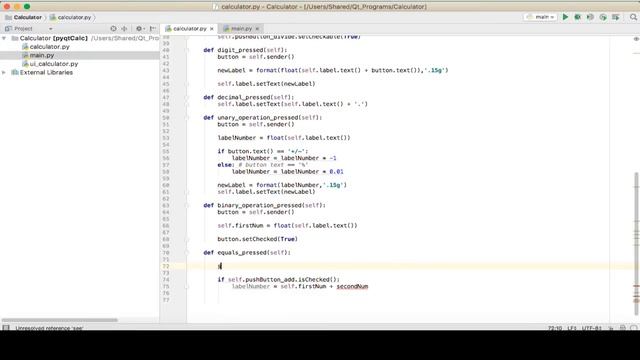Click the inspection eye icon above editor scrollbar
This screenshot has width=640, height=360.
tap(636, 39)
